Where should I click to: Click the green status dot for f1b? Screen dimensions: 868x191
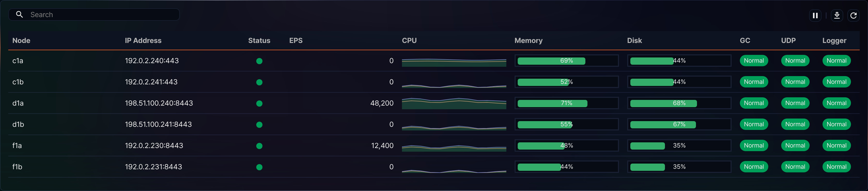coord(259,167)
